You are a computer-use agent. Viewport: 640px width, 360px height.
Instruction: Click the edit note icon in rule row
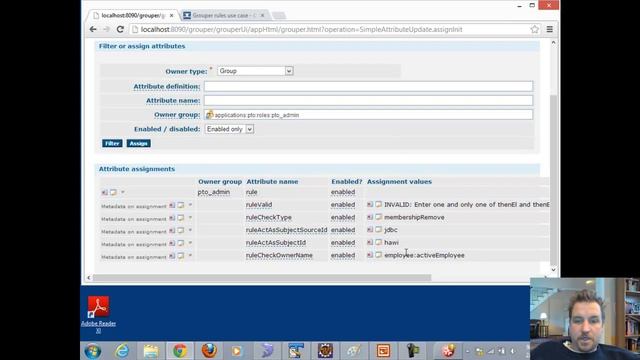coord(113,192)
